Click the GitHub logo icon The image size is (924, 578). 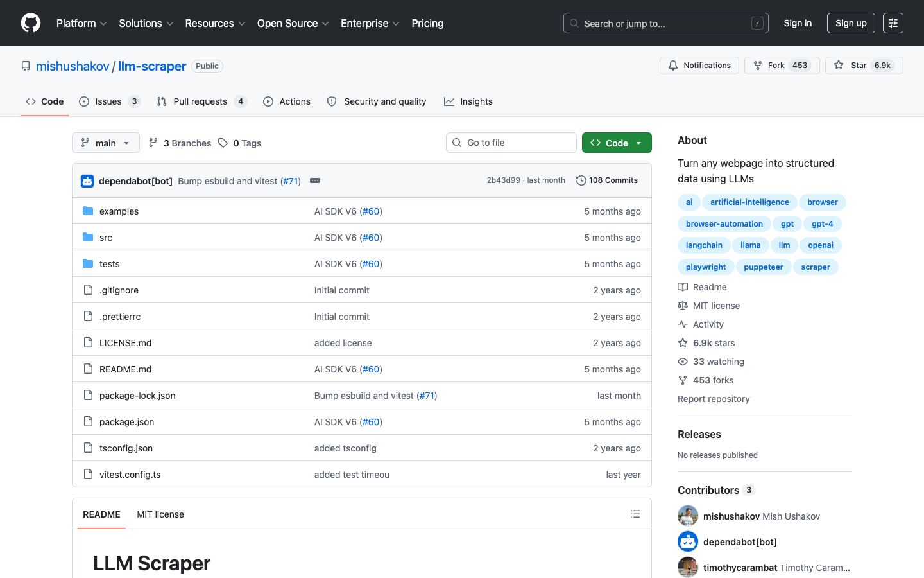pos(31,23)
